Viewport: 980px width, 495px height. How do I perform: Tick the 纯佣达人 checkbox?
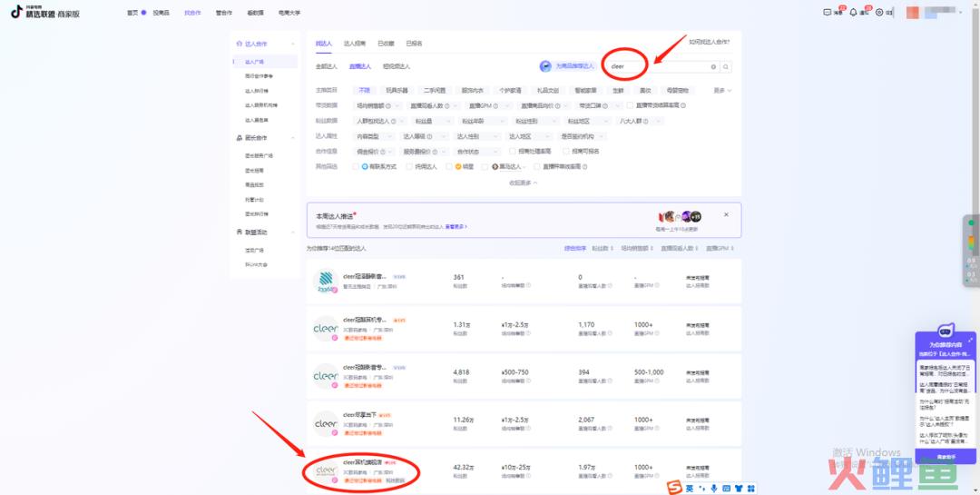click(409, 166)
